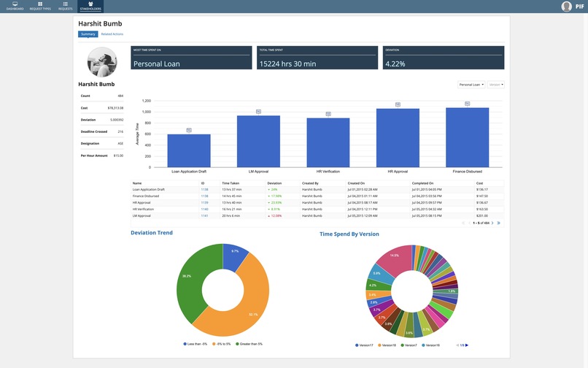Toggle the Version7 legend entry
588x368 pixels.
click(409, 345)
